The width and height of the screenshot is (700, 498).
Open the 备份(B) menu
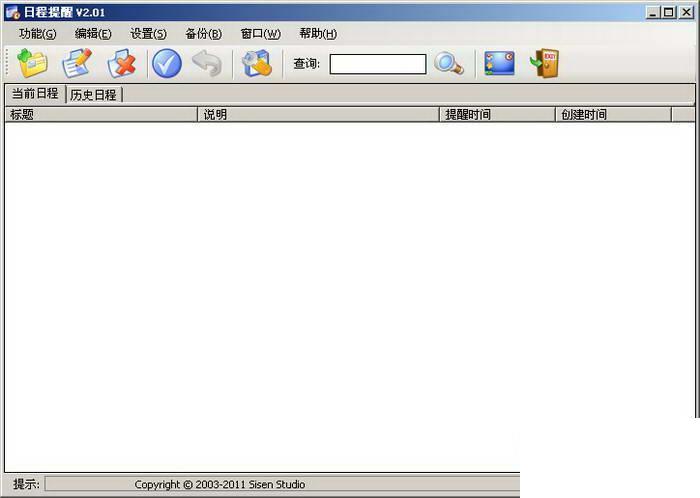tap(204, 33)
